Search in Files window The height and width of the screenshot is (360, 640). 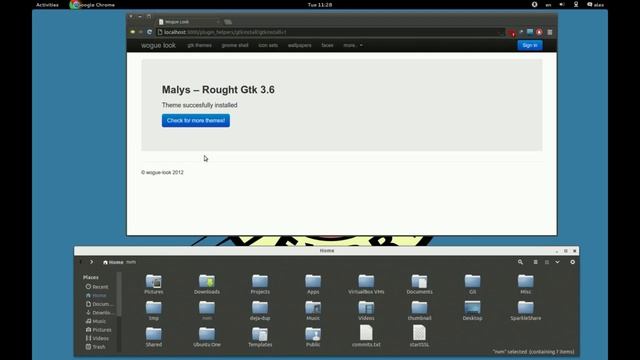click(520, 262)
